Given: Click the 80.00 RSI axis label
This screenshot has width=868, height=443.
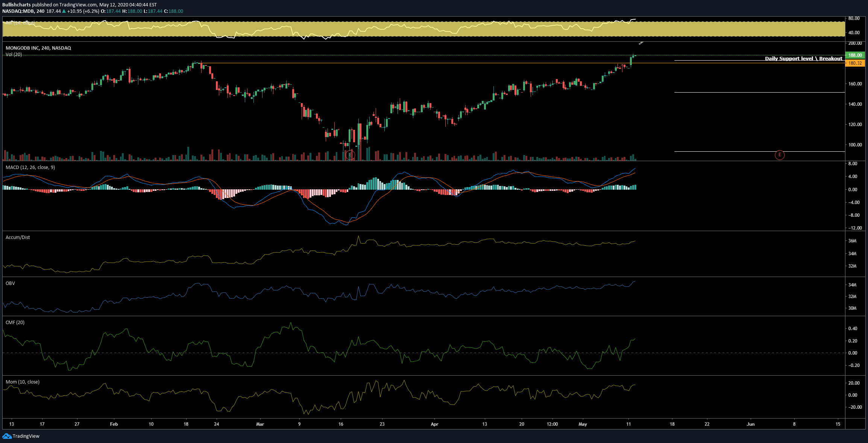Looking at the screenshot, I should (x=854, y=18).
